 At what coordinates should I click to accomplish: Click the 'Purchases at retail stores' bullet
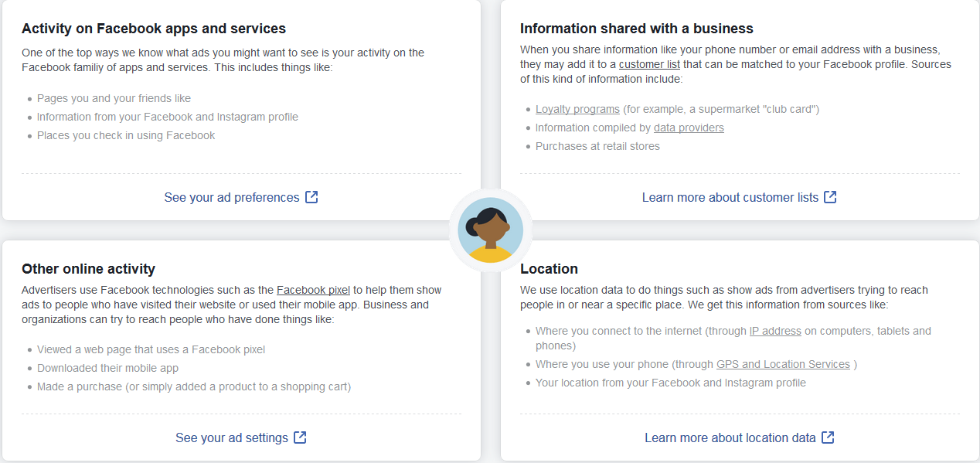pyautogui.click(x=597, y=146)
